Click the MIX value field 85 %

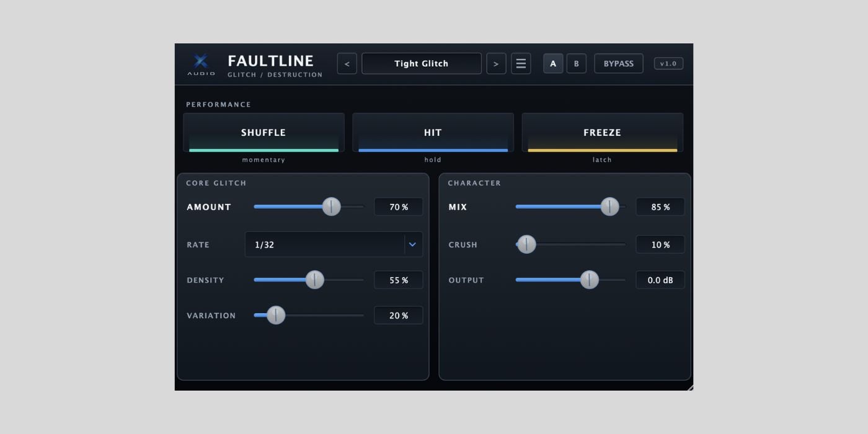coord(660,206)
